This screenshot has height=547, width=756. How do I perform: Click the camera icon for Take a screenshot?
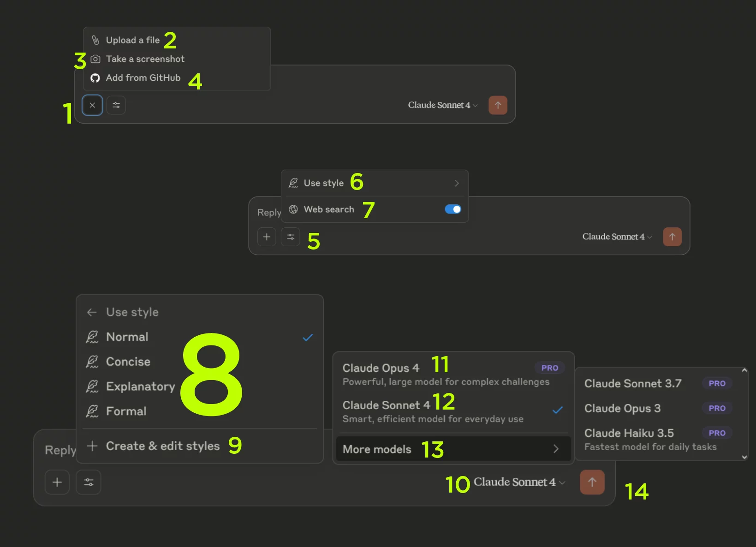click(95, 59)
